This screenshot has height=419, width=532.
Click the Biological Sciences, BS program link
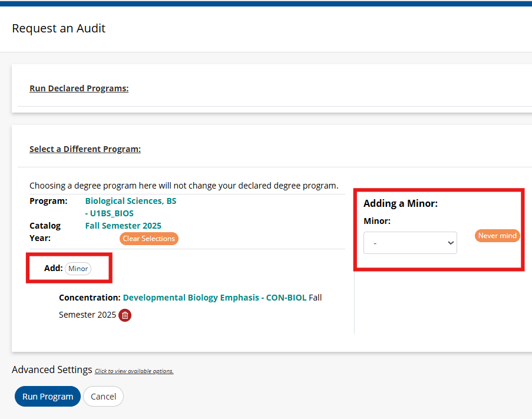(131, 201)
